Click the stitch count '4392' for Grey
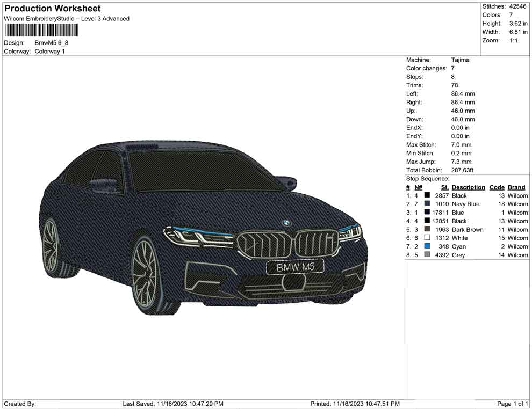The image size is (532, 409). click(442, 255)
